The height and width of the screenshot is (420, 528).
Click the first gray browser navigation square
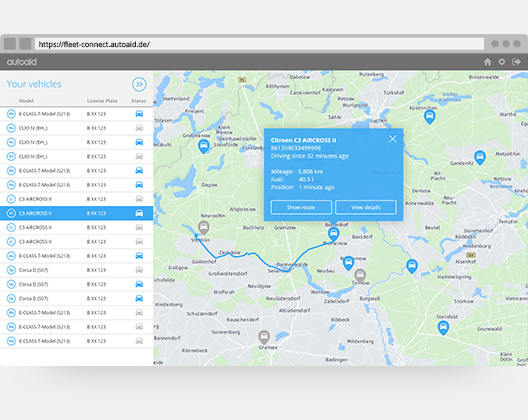pos(10,44)
